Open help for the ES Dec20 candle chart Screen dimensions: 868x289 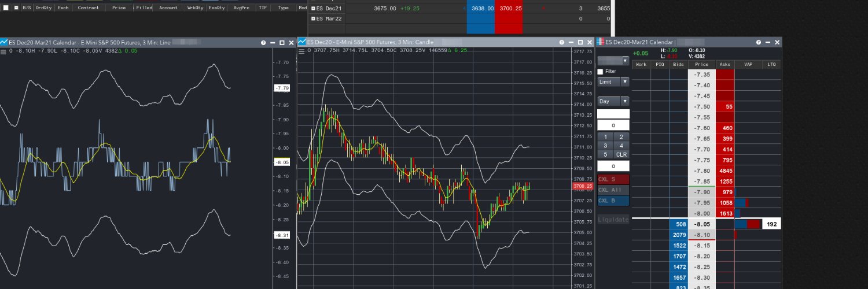click(x=561, y=43)
